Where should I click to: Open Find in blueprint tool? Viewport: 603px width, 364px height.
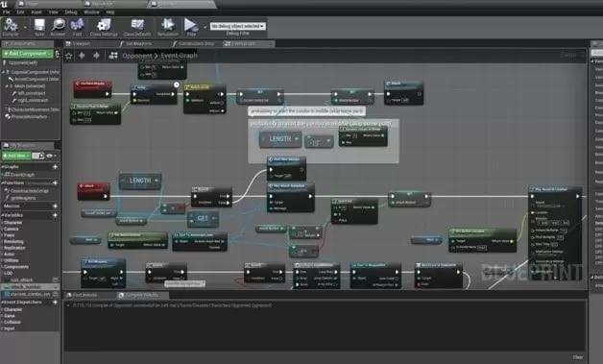pyautogui.click(x=78, y=27)
